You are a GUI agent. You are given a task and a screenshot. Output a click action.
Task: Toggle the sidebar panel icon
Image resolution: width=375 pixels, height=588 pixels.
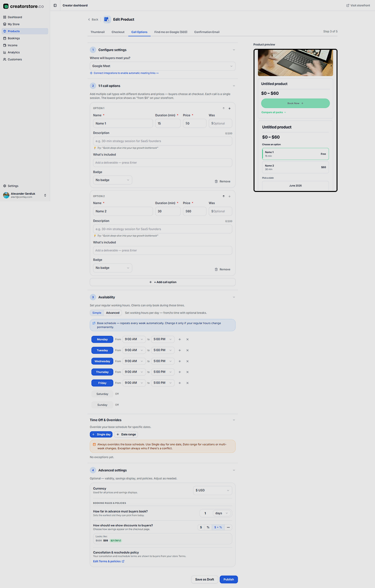[x=55, y=6]
